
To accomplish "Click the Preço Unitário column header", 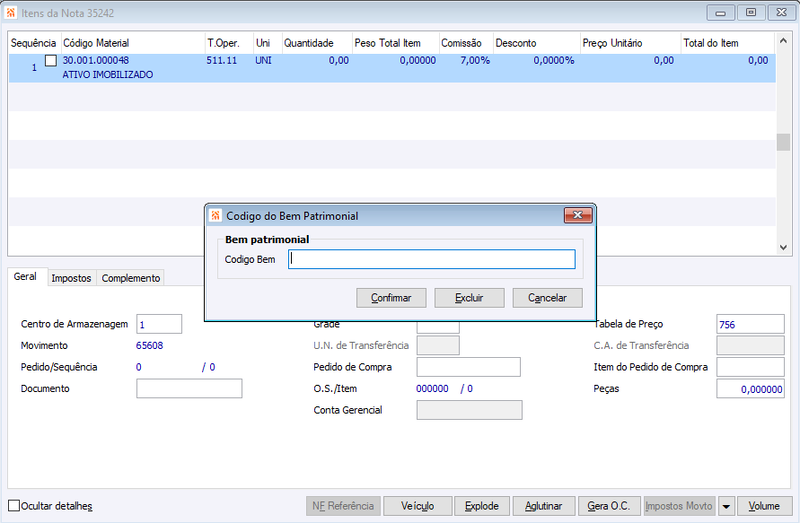I will 631,43.
